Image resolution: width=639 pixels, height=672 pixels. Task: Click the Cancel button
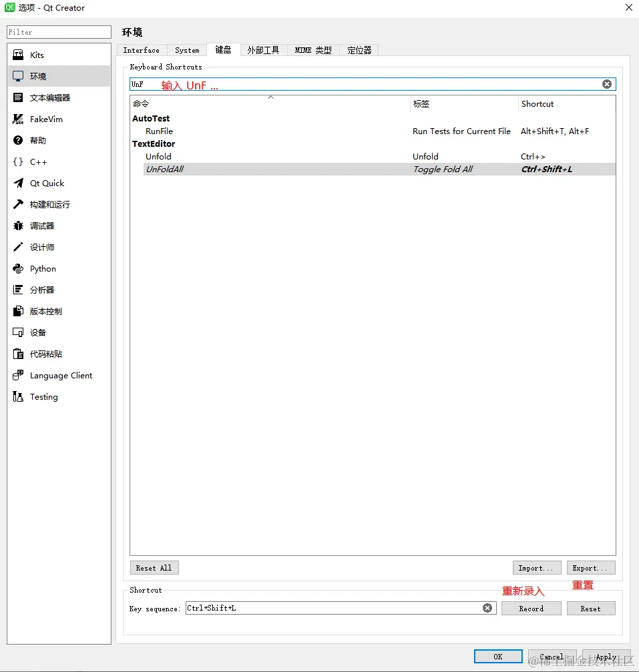(552, 657)
